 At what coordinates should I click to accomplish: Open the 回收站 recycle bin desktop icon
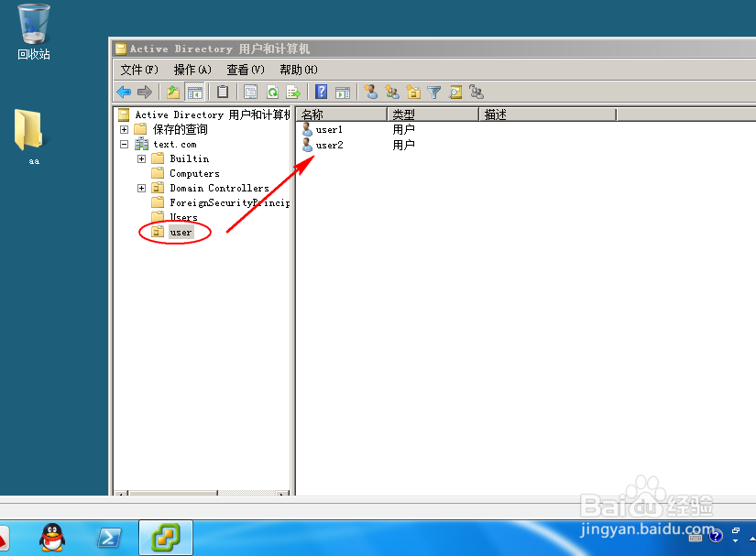click(34, 32)
